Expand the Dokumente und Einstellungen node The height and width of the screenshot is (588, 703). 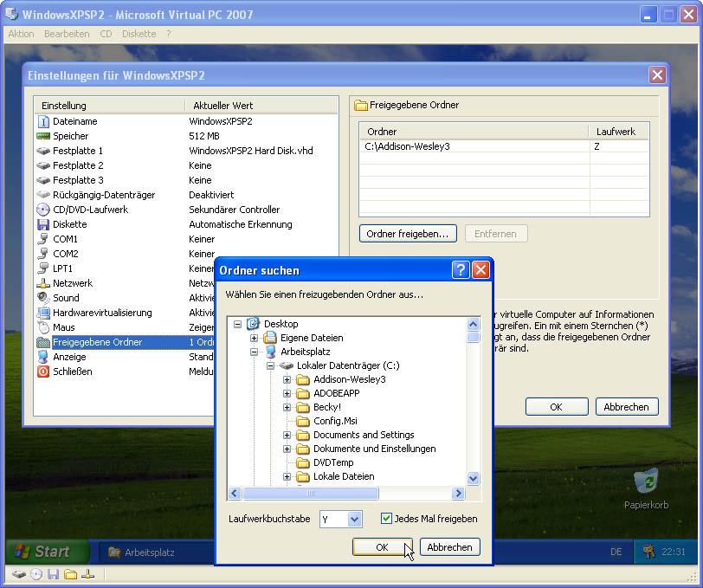[287, 449]
